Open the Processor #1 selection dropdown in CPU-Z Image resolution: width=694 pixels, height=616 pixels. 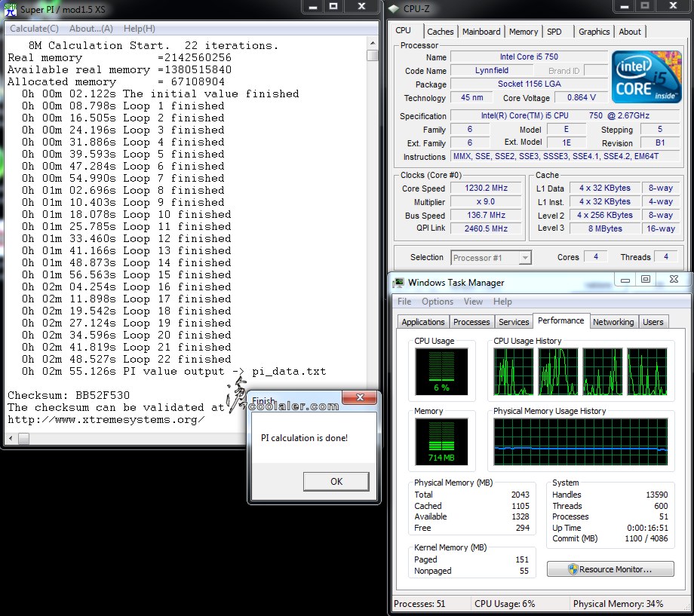point(524,258)
